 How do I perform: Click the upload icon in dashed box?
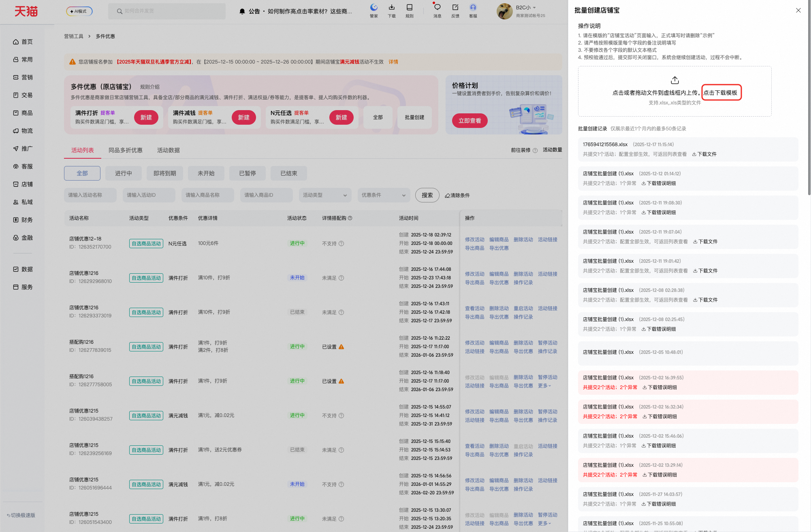point(674,80)
